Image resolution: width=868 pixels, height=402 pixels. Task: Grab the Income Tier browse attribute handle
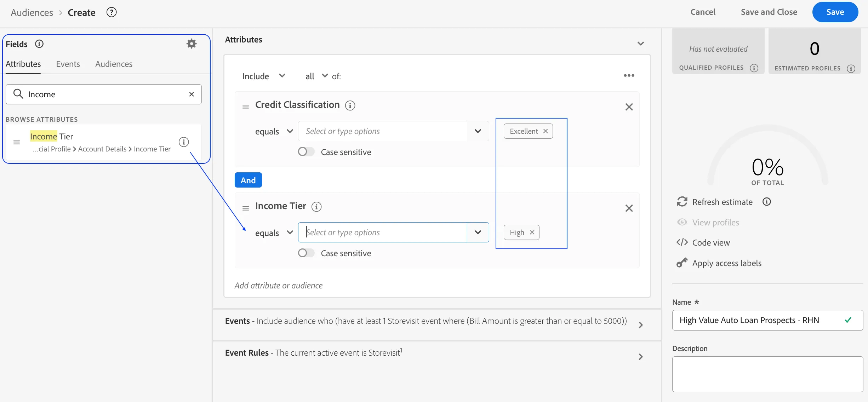(17, 142)
